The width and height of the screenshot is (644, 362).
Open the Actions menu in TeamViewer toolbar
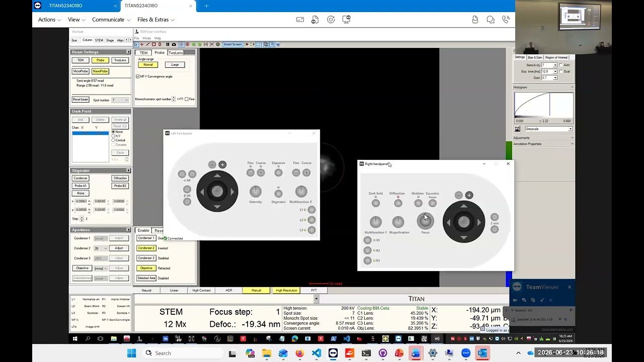point(49,20)
